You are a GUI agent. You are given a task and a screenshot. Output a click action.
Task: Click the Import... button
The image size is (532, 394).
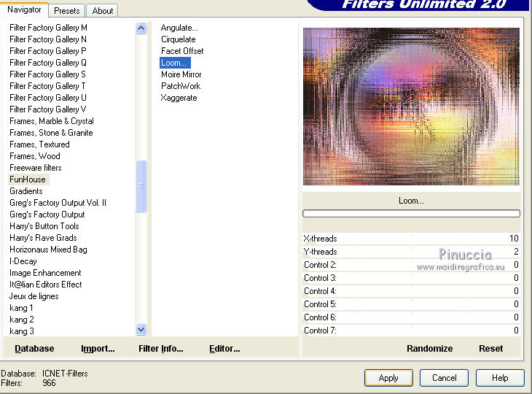coord(98,349)
